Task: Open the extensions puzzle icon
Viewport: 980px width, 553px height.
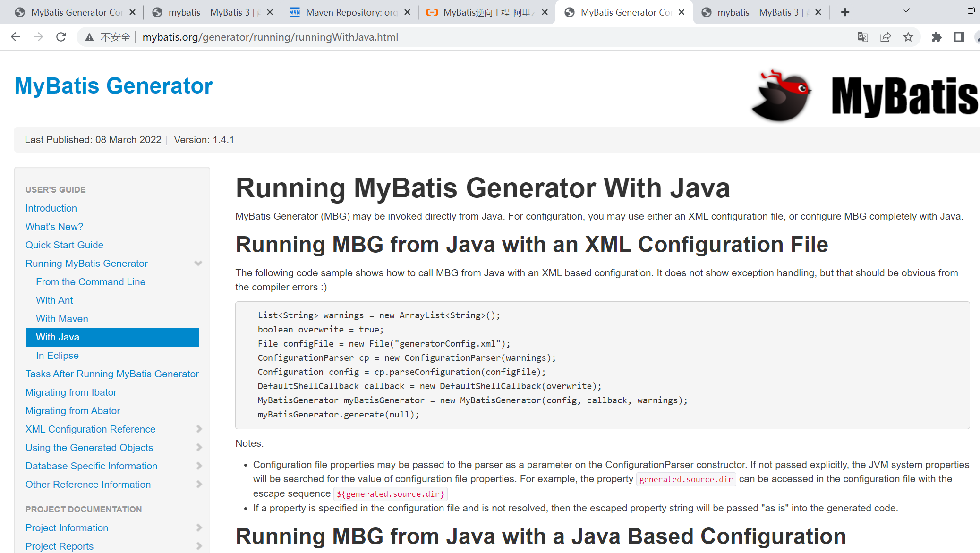Action: tap(936, 37)
